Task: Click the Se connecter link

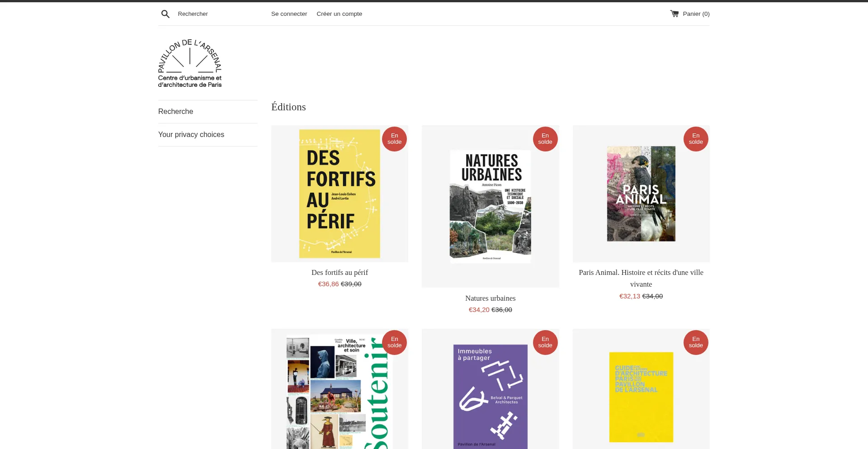Action: pyautogui.click(x=289, y=14)
